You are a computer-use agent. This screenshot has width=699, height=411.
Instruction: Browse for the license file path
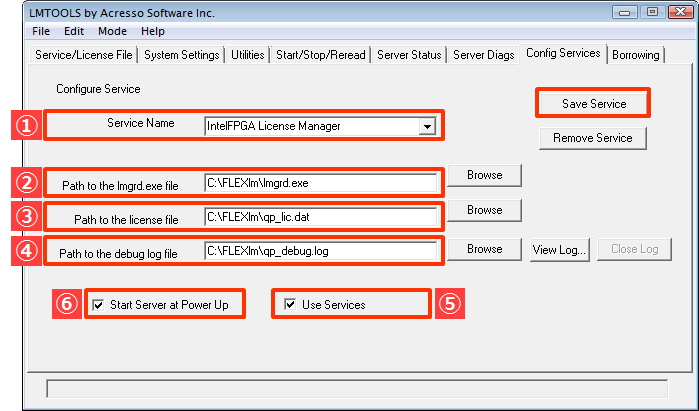tap(485, 210)
